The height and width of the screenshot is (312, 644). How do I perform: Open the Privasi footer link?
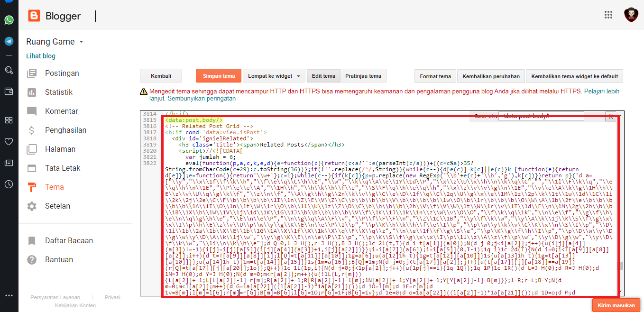click(x=112, y=297)
